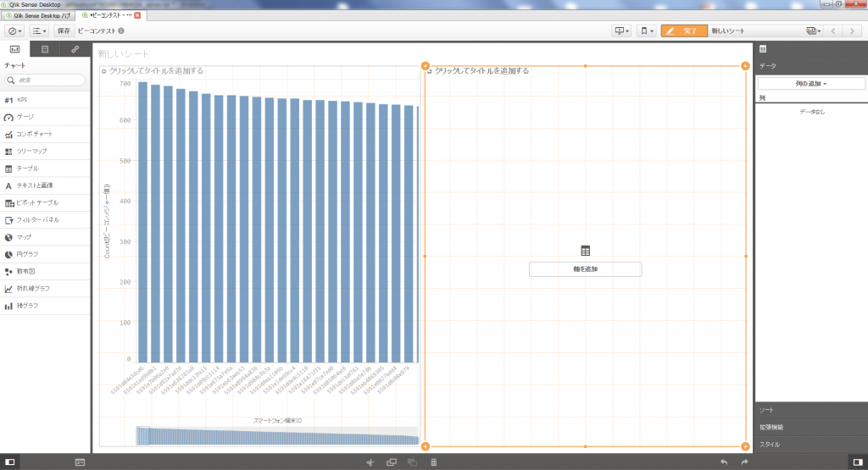This screenshot has width=868, height=470.
Task: Undo with the bottom bar arrow
Action: 723,462
